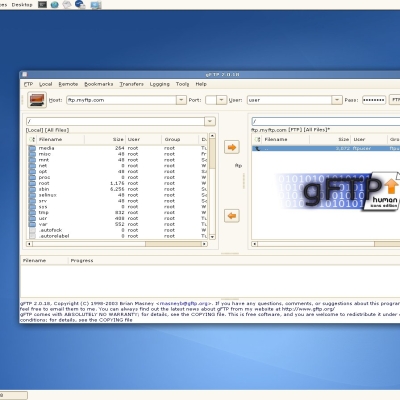Click the Host input field

tap(121, 100)
